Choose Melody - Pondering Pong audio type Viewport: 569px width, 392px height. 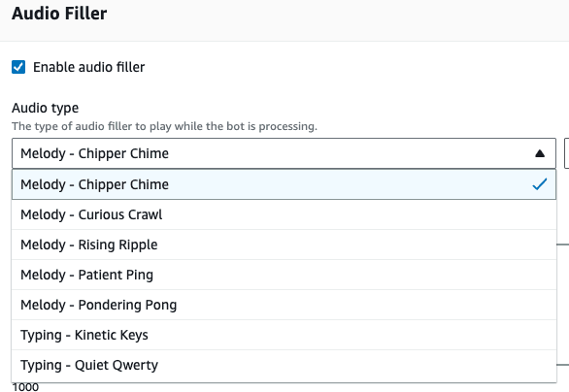point(284,305)
